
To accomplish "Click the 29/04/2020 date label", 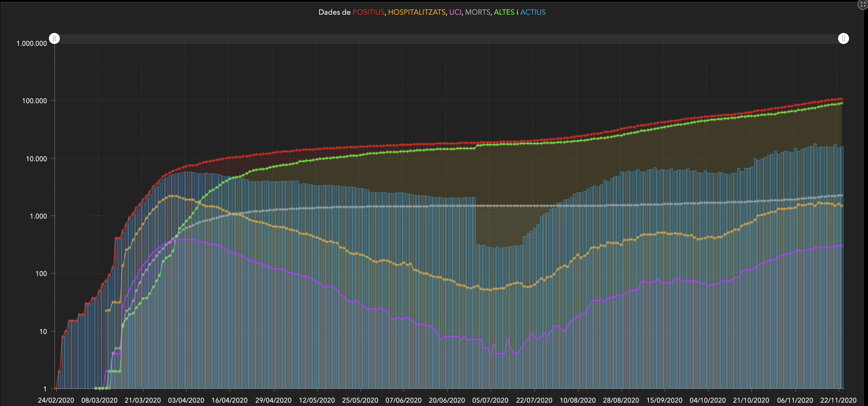I will [x=273, y=400].
